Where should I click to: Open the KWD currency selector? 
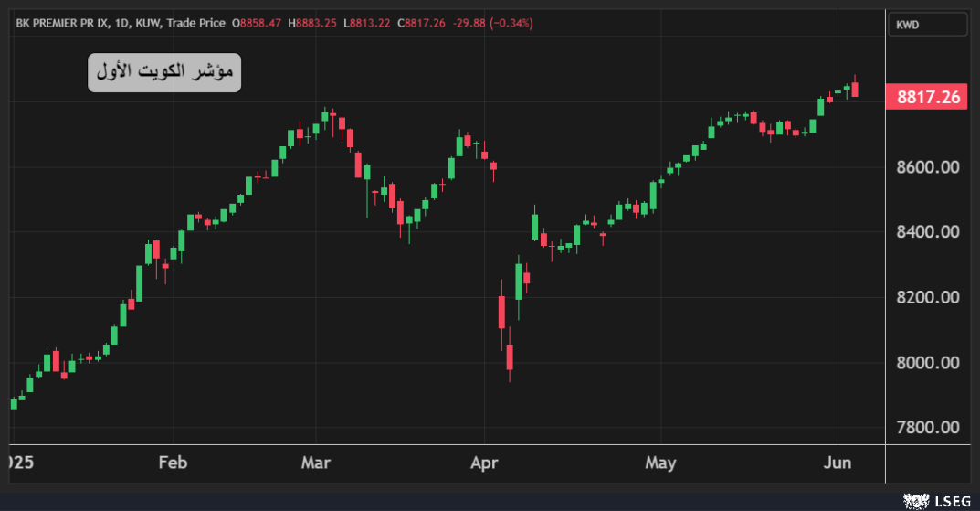[x=927, y=25]
